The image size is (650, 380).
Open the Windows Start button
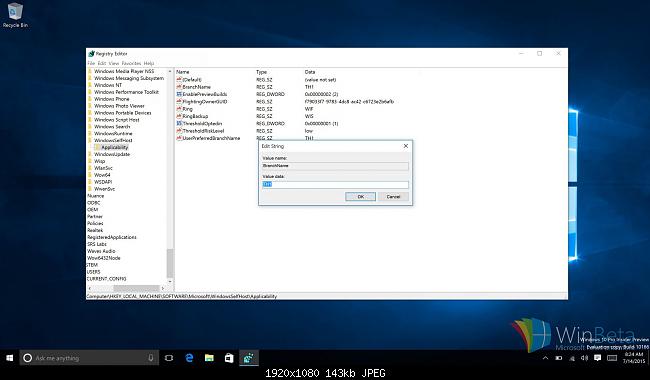tap(10, 358)
